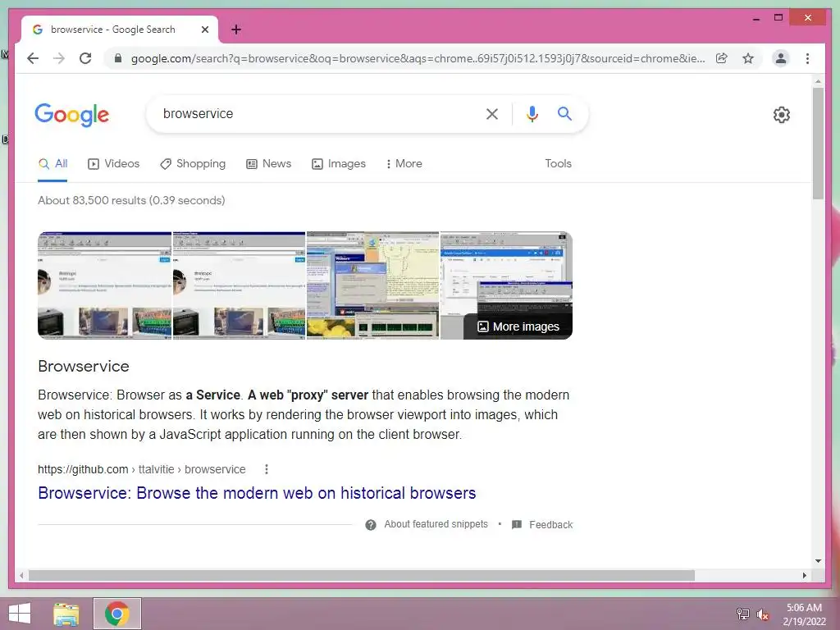The width and height of the screenshot is (840, 630).
Task: Open the github.com ttalvitie browservice URL
Action: click(141, 469)
